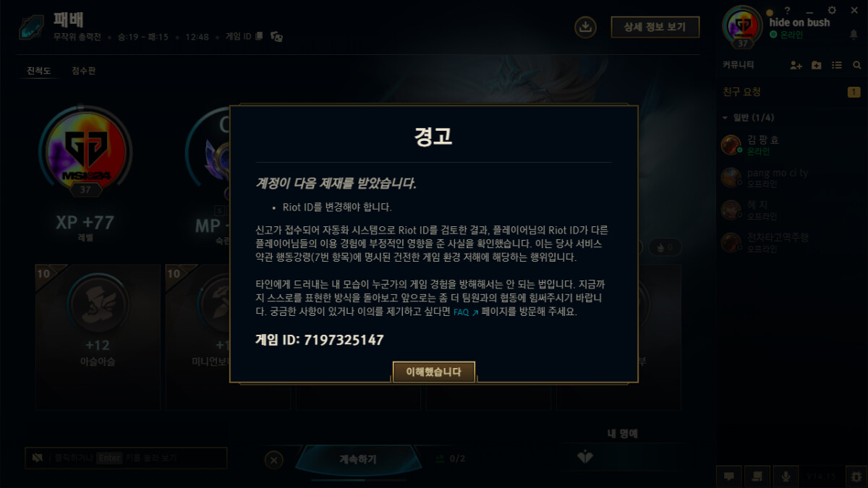Image resolution: width=868 pixels, height=488 pixels.
Task: Open the help question mark icon
Action: coord(788,11)
